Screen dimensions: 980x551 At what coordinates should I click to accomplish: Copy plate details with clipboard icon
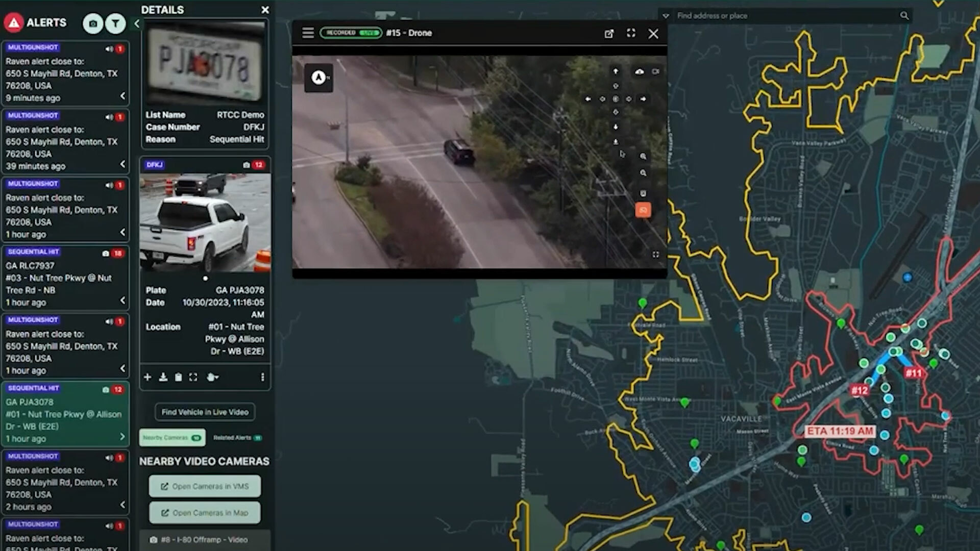pyautogui.click(x=178, y=377)
